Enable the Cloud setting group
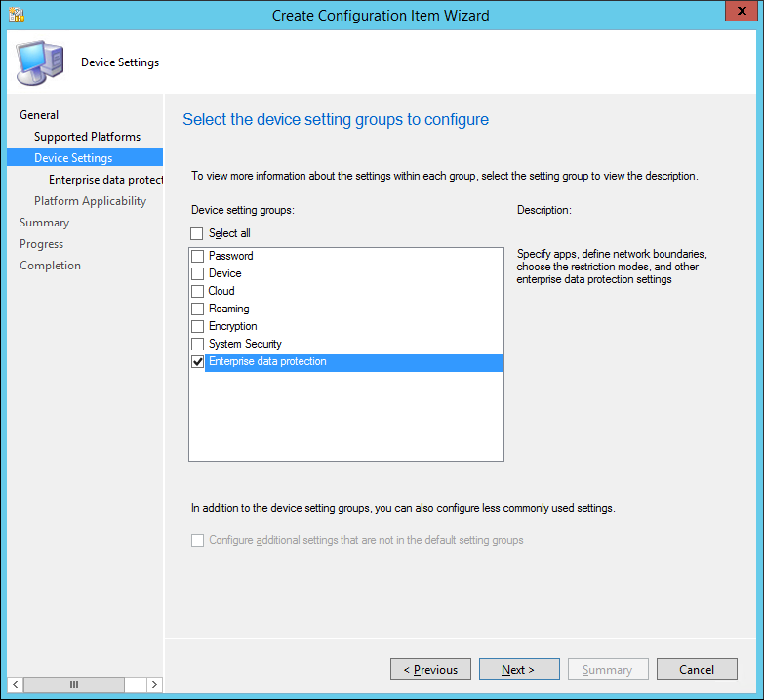Screen dimensions: 764x700 point(198,291)
